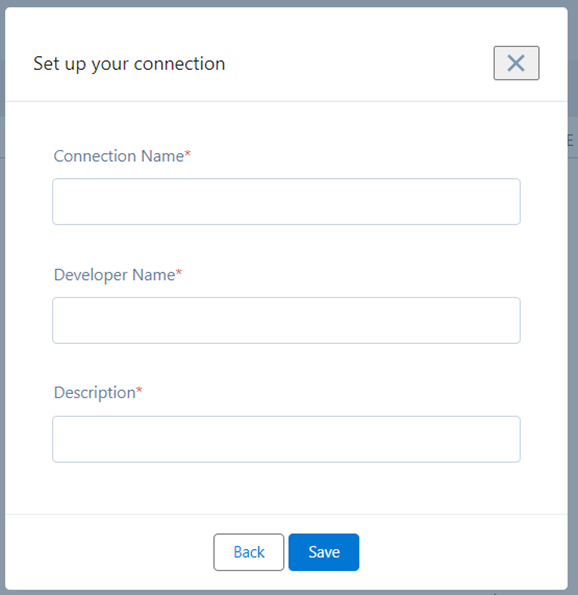Return to previous step with Back
The image size is (578, 595).
pyautogui.click(x=249, y=552)
